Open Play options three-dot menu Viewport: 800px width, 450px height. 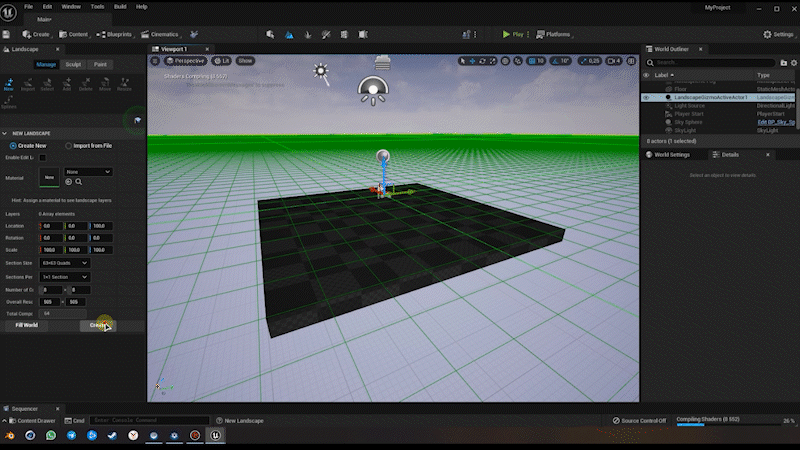(x=528, y=34)
